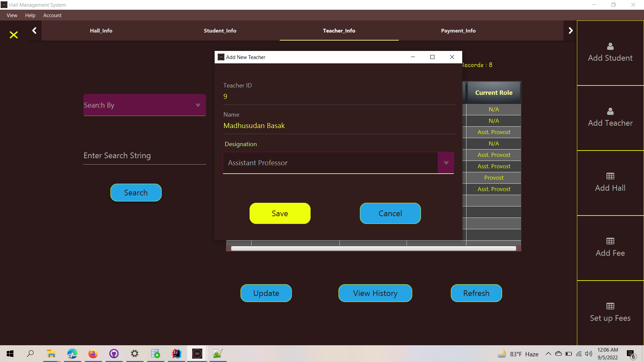The width and height of the screenshot is (644, 362).
Task: Click the Add Student icon
Action: (x=610, y=46)
